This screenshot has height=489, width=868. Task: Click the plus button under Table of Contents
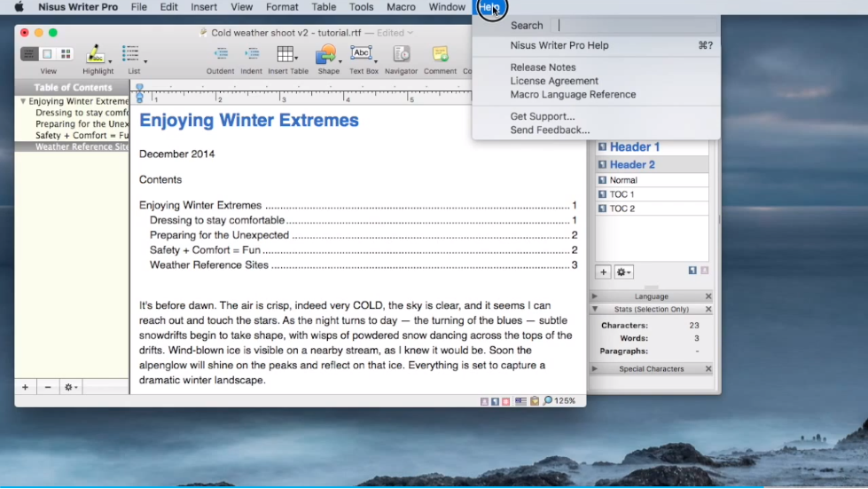coord(25,388)
